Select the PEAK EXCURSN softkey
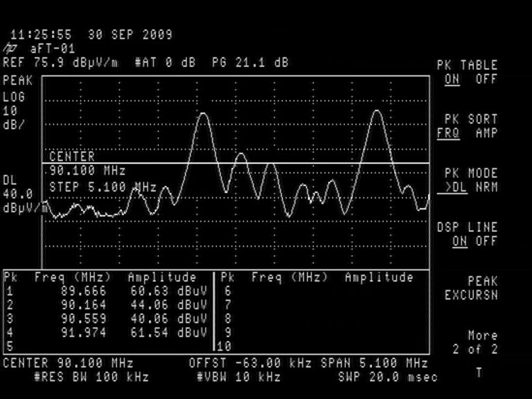 pyautogui.click(x=472, y=288)
